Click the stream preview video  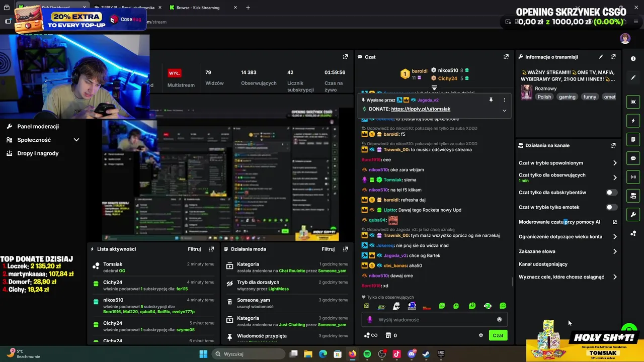[220, 173]
